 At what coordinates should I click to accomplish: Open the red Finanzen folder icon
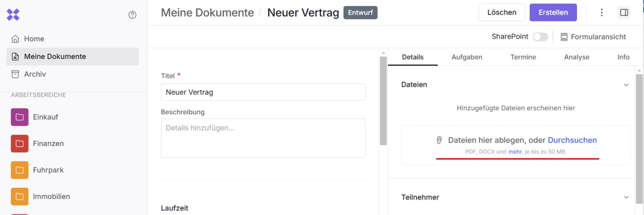tap(20, 144)
